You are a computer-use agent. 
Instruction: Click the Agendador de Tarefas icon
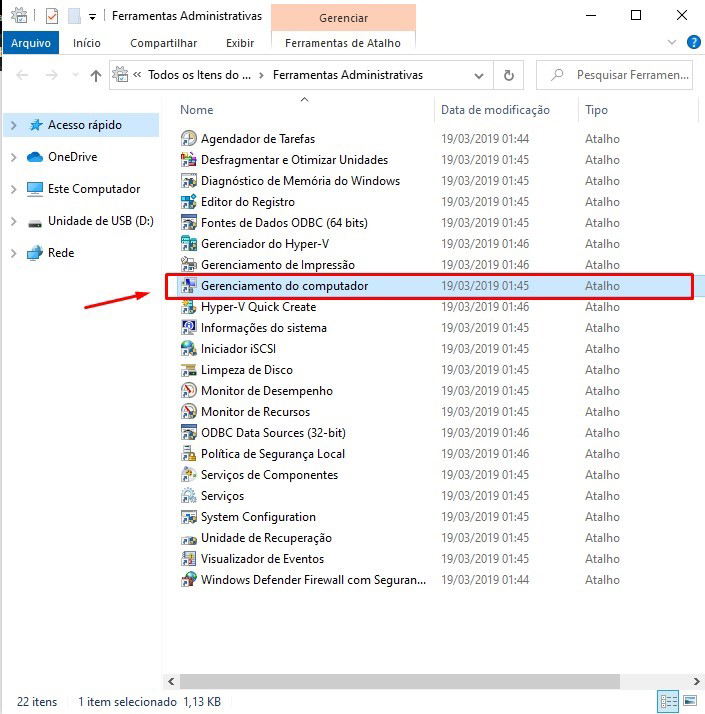[x=189, y=138]
